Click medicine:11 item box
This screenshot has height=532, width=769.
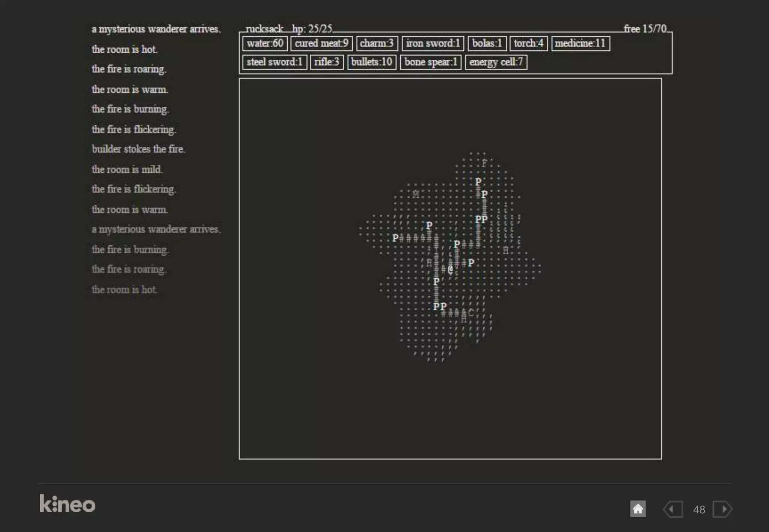point(580,43)
